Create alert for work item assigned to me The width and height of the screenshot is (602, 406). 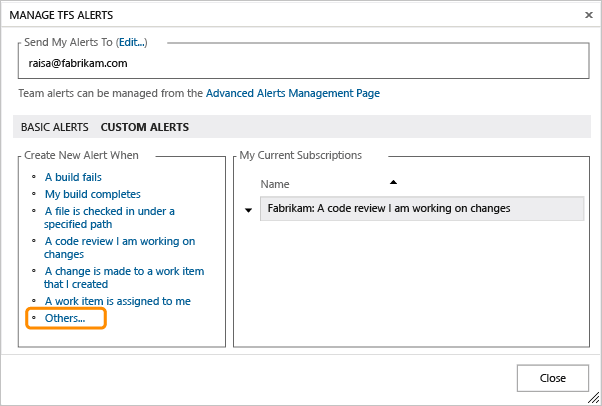click(117, 301)
